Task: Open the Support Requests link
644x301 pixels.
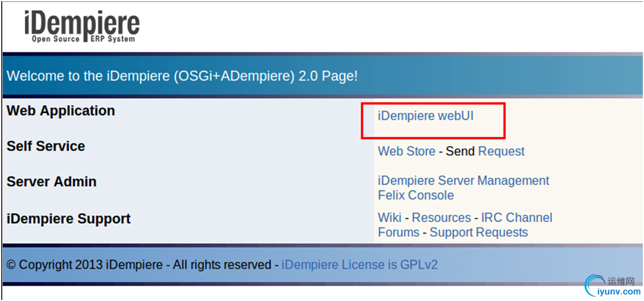Action: coord(479,232)
